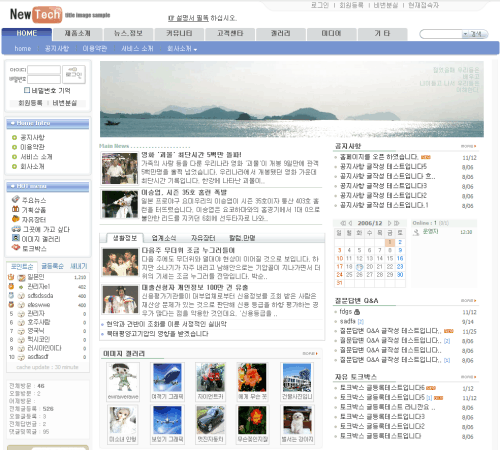Expand the 회사소개 submenu arrow
Viewport: 500px width, 450px height.
coord(195,49)
